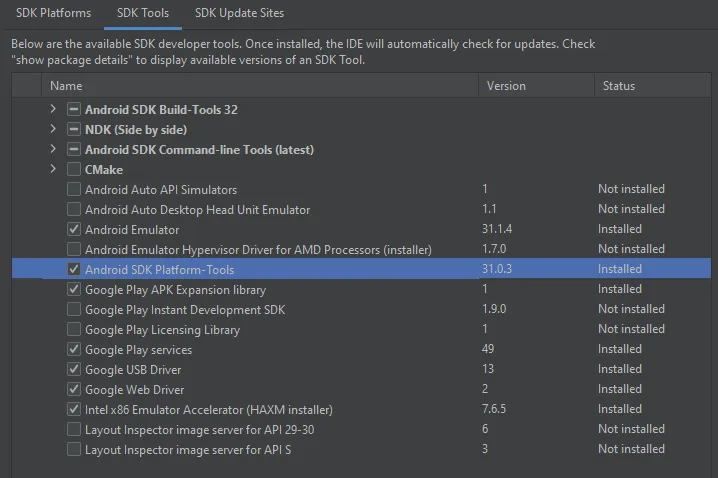Expand the NDK (Side by side) entry

[x=53, y=129]
